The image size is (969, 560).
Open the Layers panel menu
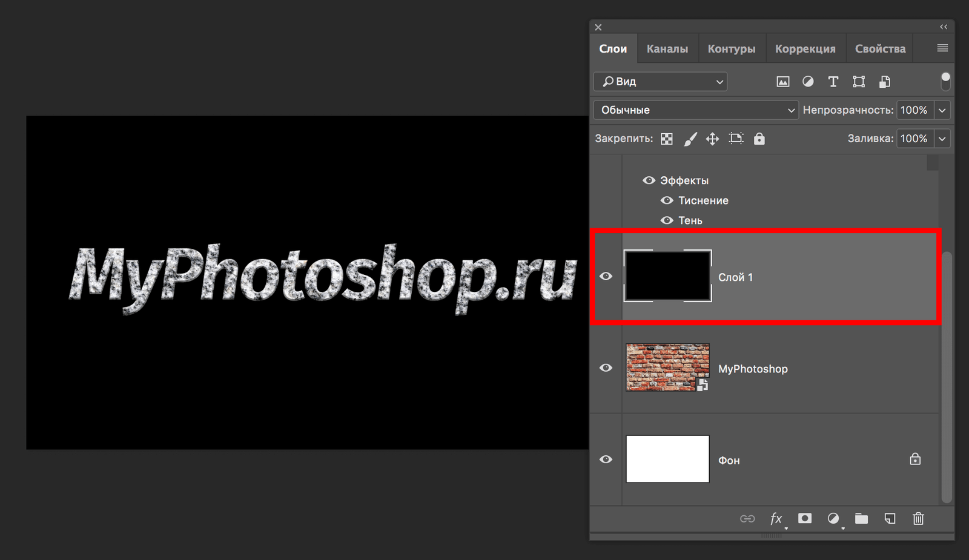click(x=941, y=48)
